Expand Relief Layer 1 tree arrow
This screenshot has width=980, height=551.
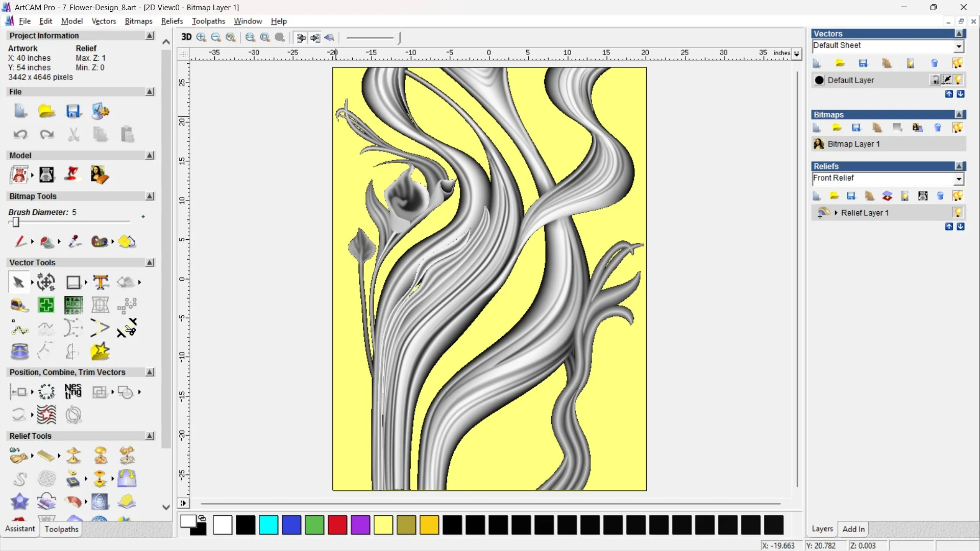tap(836, 213)
